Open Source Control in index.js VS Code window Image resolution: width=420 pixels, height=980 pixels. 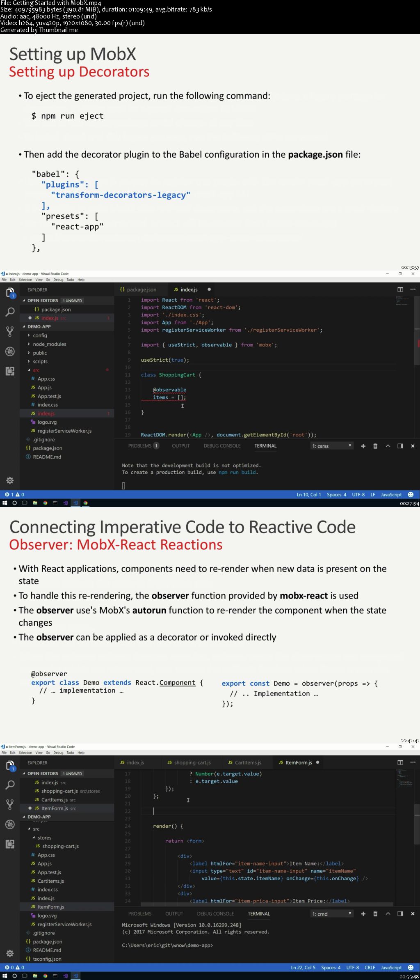(x=10, y=332)
